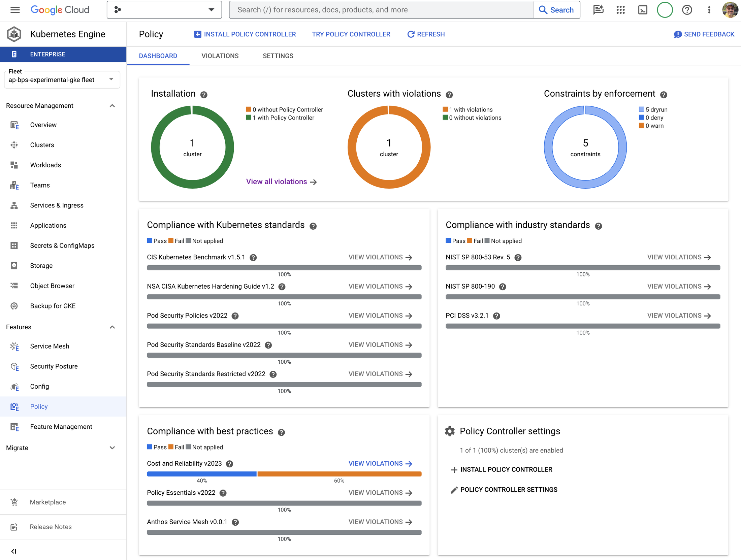Collapse the Features section
741x560 pixels.
[x=112, y=327]
